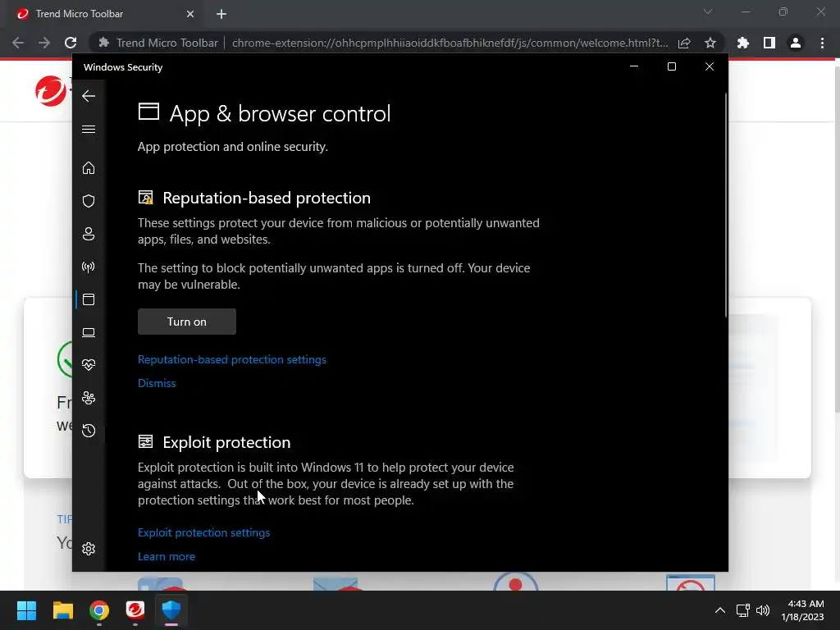Image resolution: width=840 pixels, height=630 pixels.
Task: Select the Trend Micro Toolbar browser tab
Action: point(106,14)
